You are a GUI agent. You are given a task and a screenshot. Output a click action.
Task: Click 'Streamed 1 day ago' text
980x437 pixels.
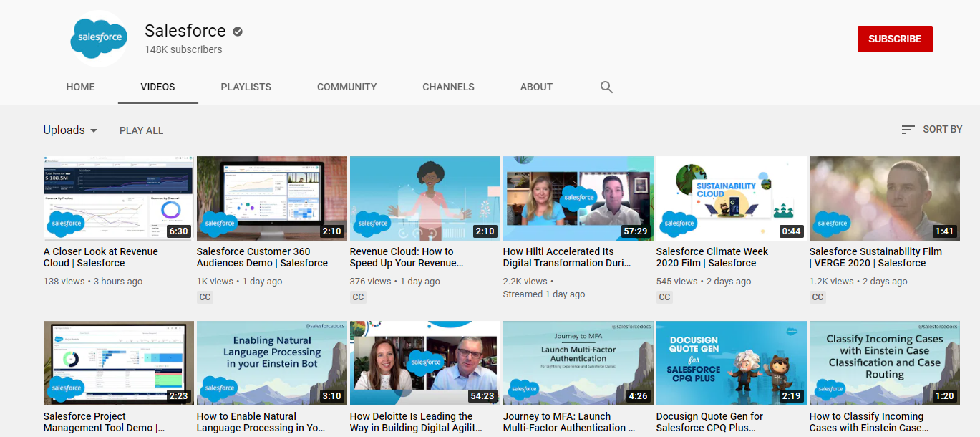click(544, 294)
